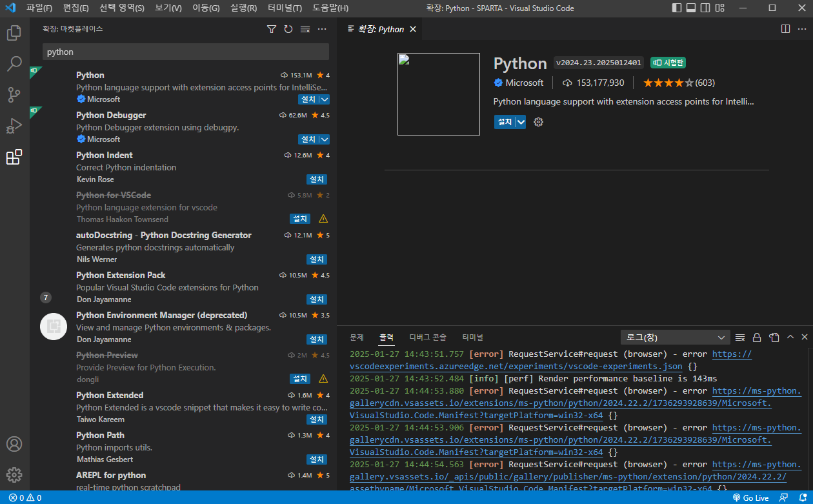Open the Accounts menu icon
This screenshot has height=504, width=813.
pos(14,444)
